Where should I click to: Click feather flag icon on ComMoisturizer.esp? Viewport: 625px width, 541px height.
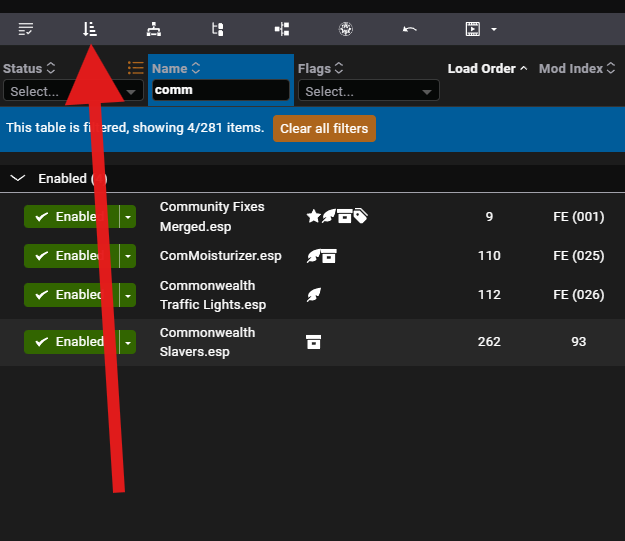(x=314, y=256)
